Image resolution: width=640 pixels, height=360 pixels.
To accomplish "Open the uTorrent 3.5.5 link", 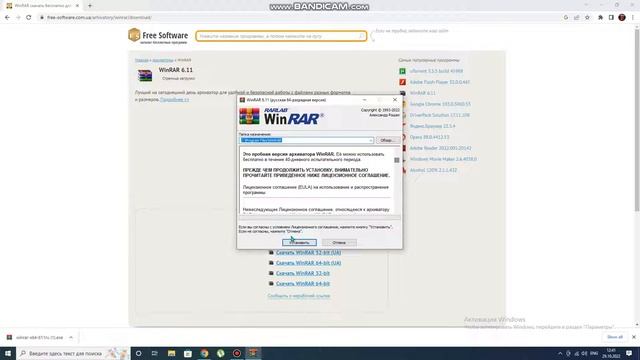I will pyautogui.click(x=436, y=71).
